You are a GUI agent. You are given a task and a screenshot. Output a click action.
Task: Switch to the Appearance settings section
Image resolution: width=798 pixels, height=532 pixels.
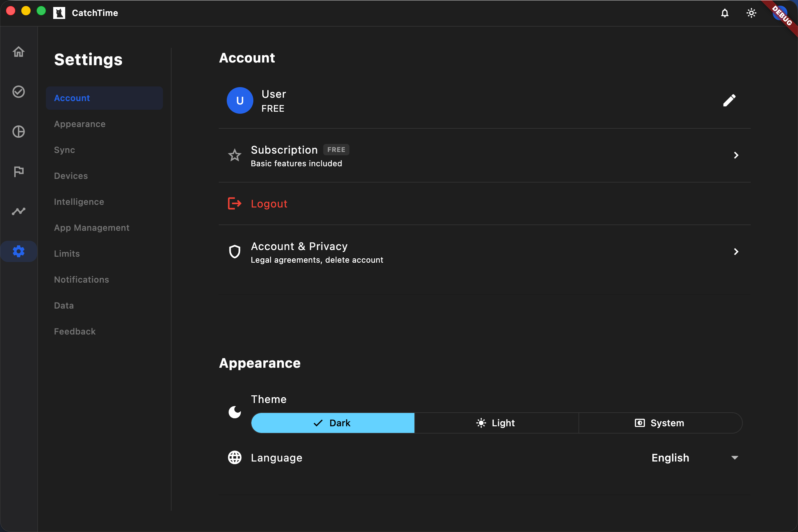pos(80,124)
